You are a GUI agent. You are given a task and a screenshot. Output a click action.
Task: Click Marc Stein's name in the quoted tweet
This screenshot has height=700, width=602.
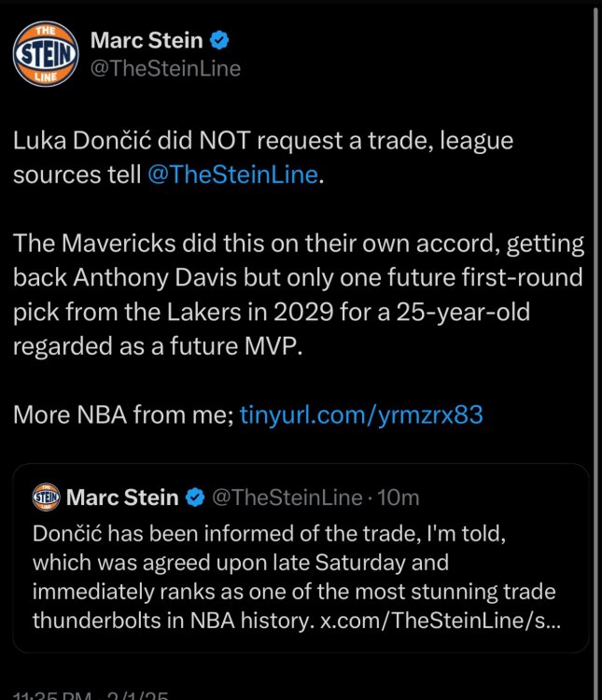point(121,497)
